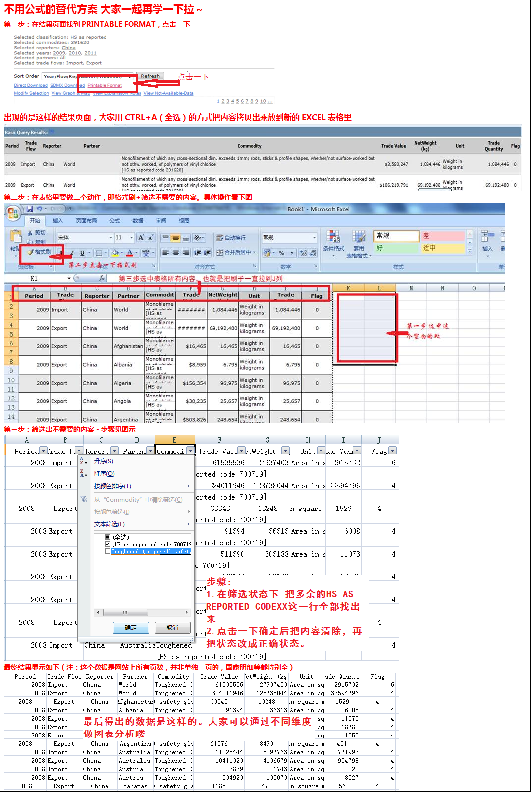The width and height of the screenshot is (532, 793).
Task: Toggle the (全选) select-all checkbox
Action: 108,537
